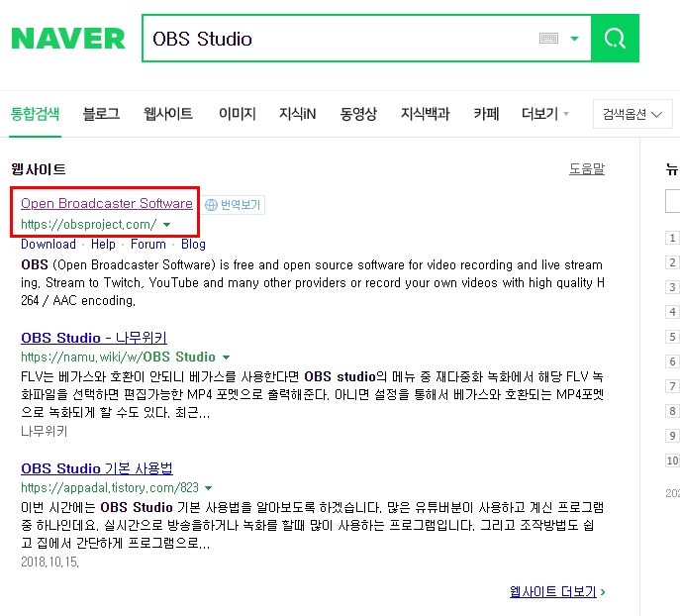Viewport: 680px width, 616px height.
Task: Click the Blog sublink
Action: [193, 245]
